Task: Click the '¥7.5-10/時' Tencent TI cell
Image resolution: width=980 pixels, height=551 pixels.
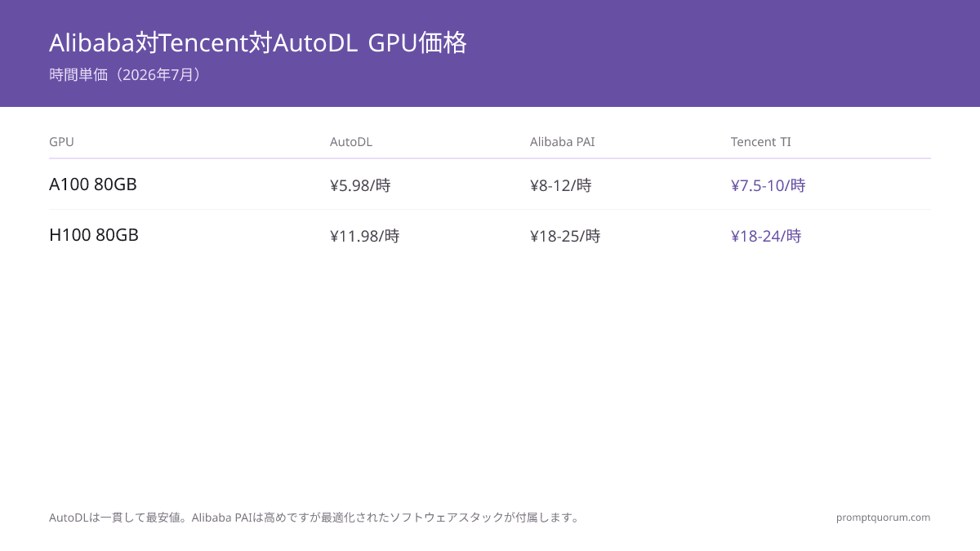Action: tap(768, 186)
